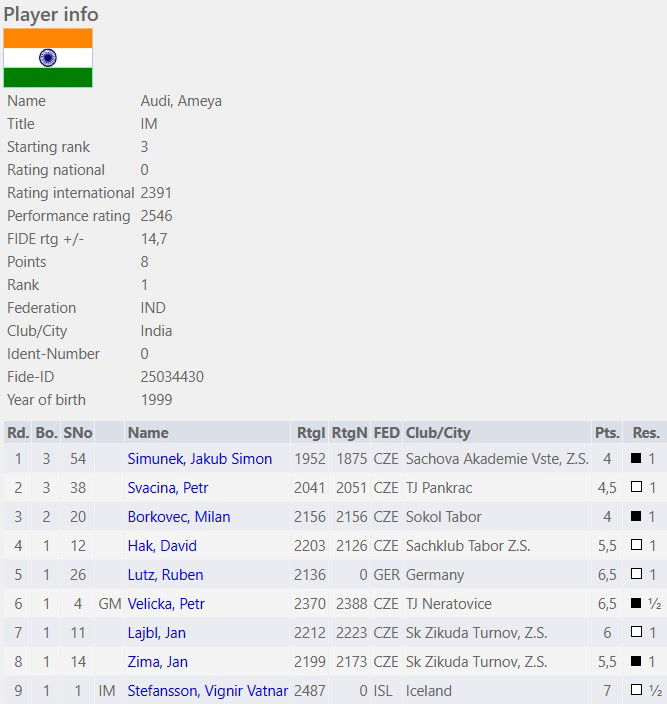The width and height of the screenshot is (667, 704).
Task: Click the white color square in round 2 result
Action: click(x=636, y=488)
